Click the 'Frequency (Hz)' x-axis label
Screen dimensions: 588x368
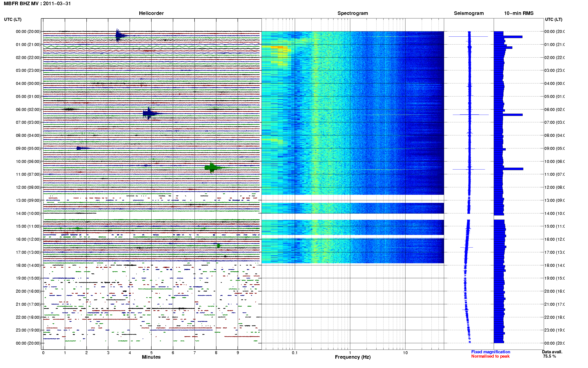coord(353,357)
